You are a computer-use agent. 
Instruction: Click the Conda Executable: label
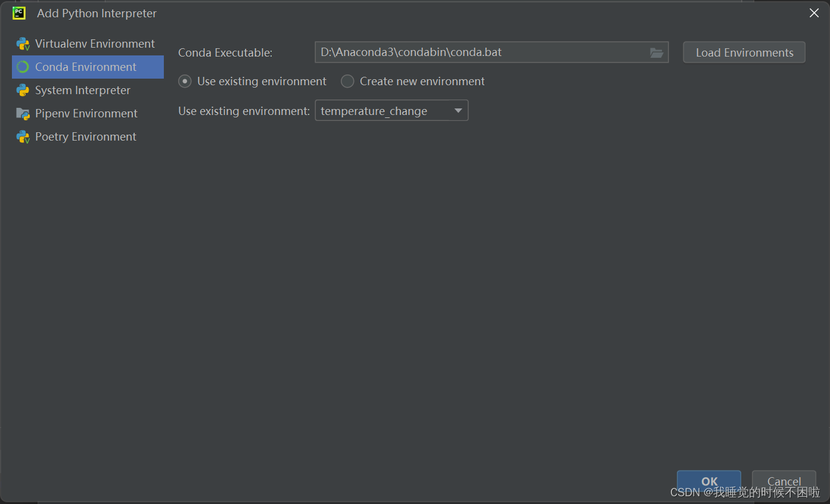click(x=225, y=52)
